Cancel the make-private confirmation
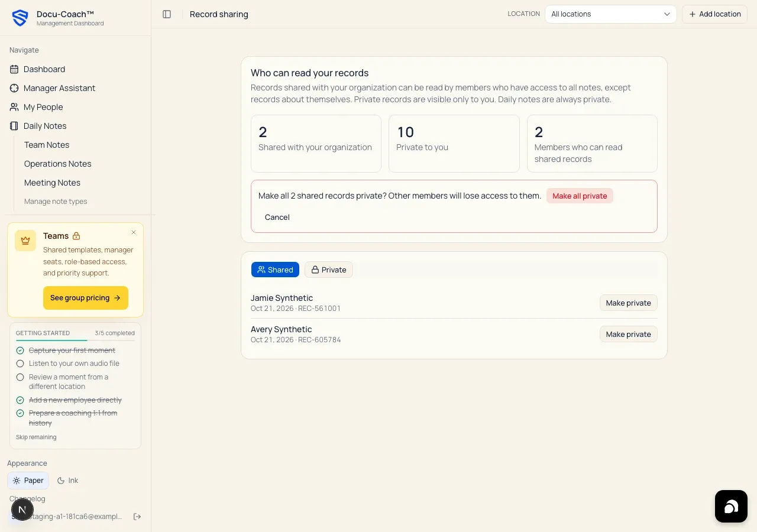This screenshot has height=532, width=757. [x=277, y=218]
